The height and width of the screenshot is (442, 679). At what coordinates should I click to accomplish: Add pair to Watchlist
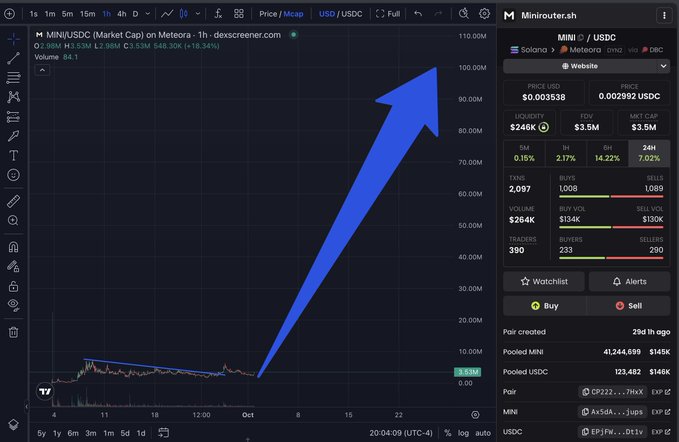[544, 281]
